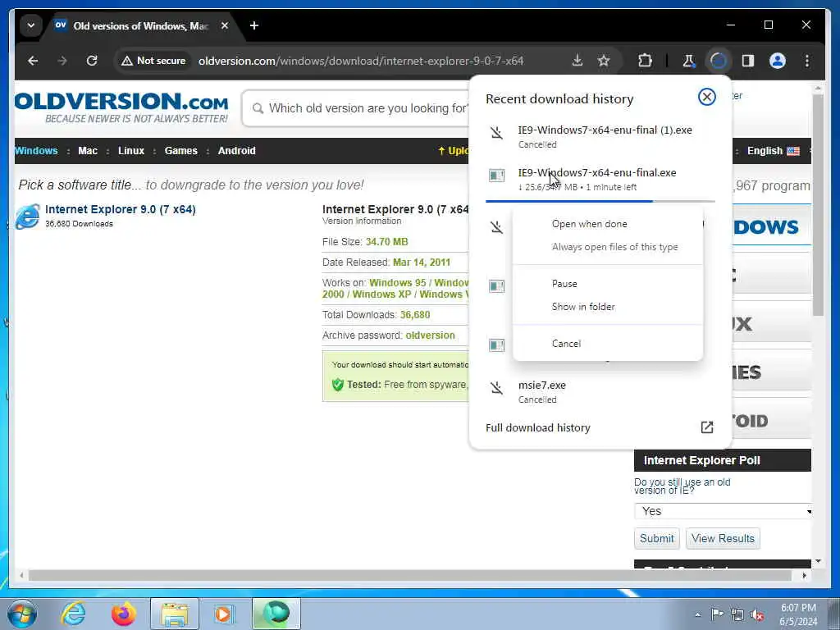Open the Mac nav category
Screen dimensions: 840x630
[88, 151]
